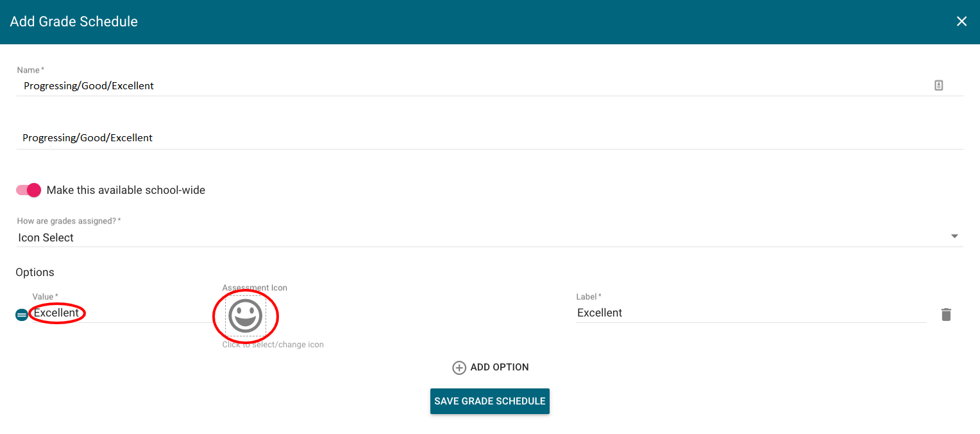Click the 'Click to select/change icon' hint
Viewport: 980px width, 434px height.
[x=273, y=345]
